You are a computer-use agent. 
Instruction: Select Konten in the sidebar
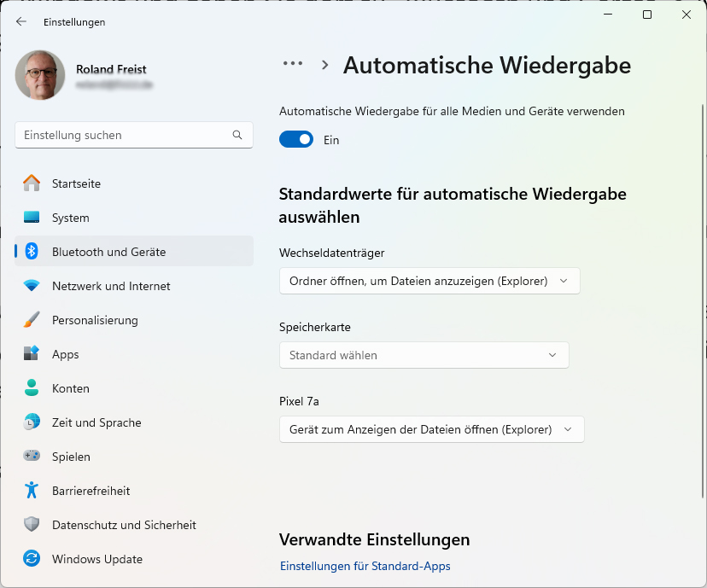click(x=71, y=388)
